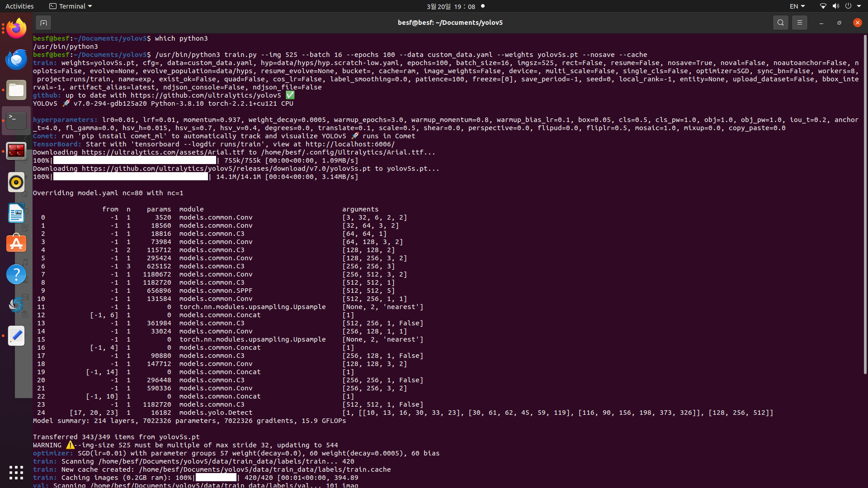Open the Activities overview
Screen dimensions: 868x488
pyautogui.click(x=19, y=6)
